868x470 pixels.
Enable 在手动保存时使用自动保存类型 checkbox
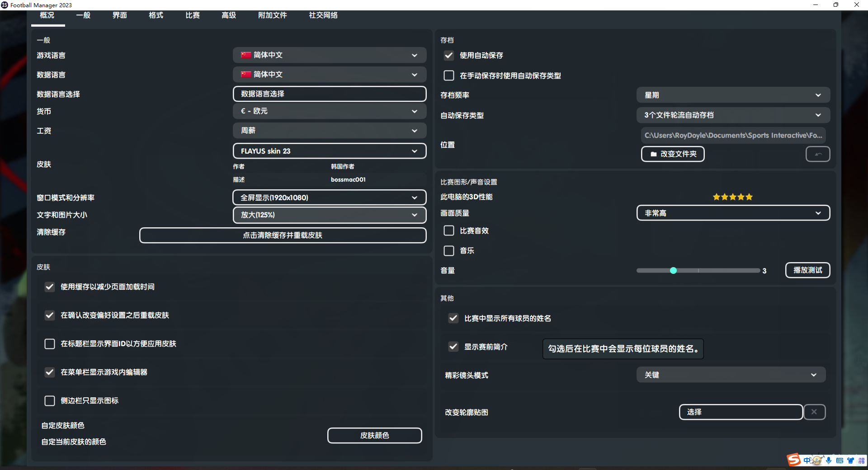click(x=449, y=75)
